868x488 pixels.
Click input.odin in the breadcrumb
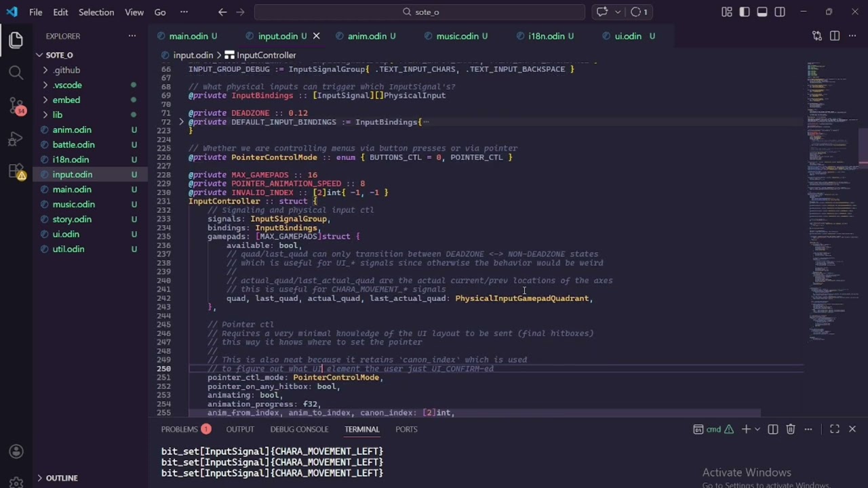click(193, 55)
